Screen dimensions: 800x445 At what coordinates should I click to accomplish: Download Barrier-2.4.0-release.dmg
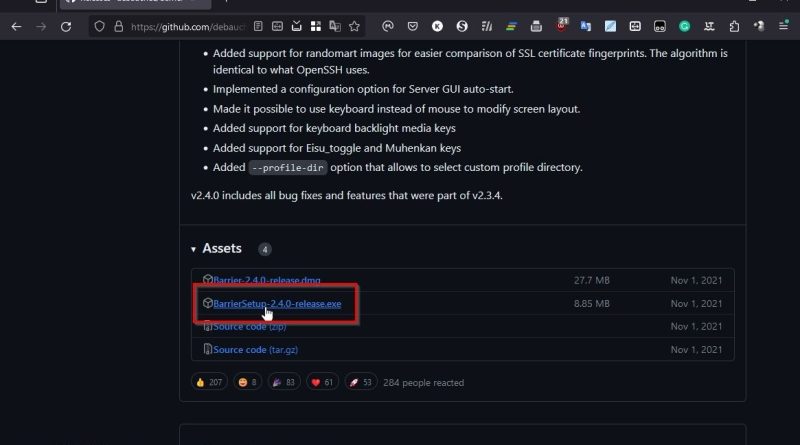[x=267, y=280]
